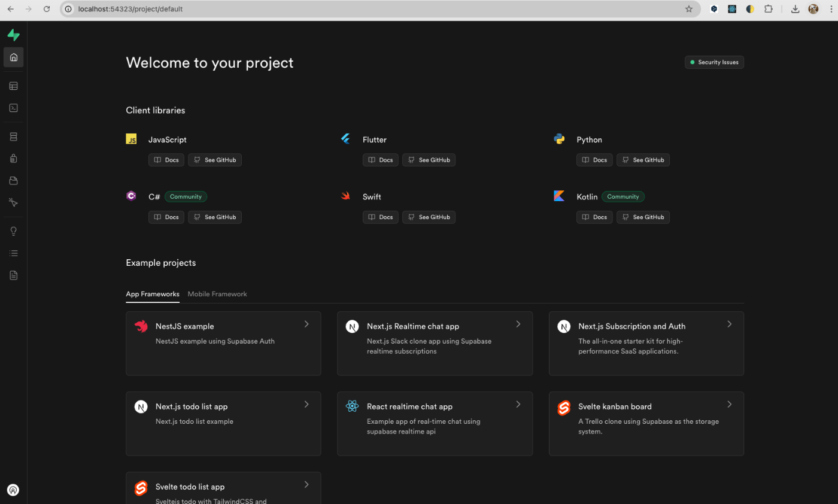Screen dimensions: 838x504
Task: Open JavaScript Docs button
Action: (166, 160)
